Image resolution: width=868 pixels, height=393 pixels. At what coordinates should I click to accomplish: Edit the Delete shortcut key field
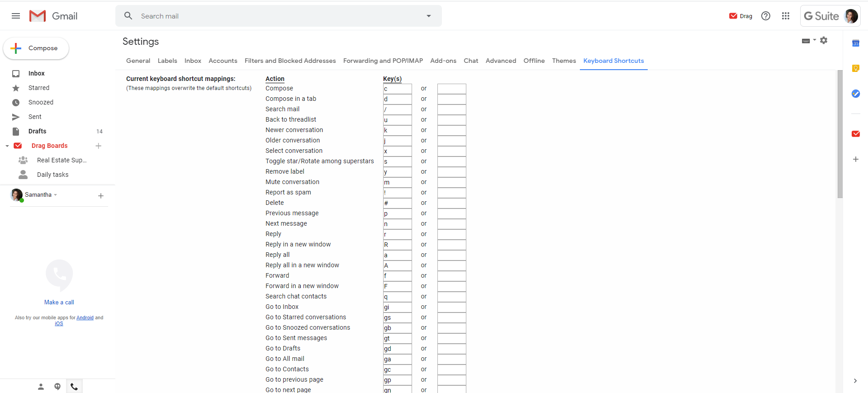coord(398,203)
